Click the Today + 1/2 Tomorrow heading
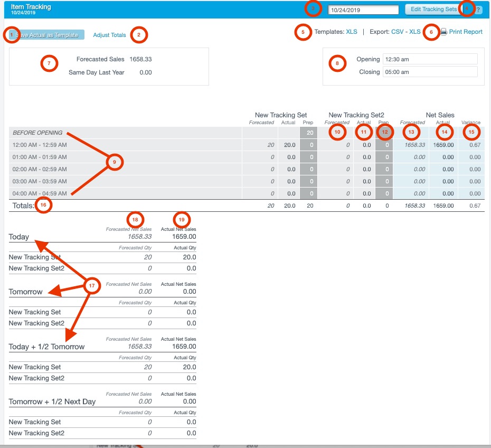 [x=46, y=347]
